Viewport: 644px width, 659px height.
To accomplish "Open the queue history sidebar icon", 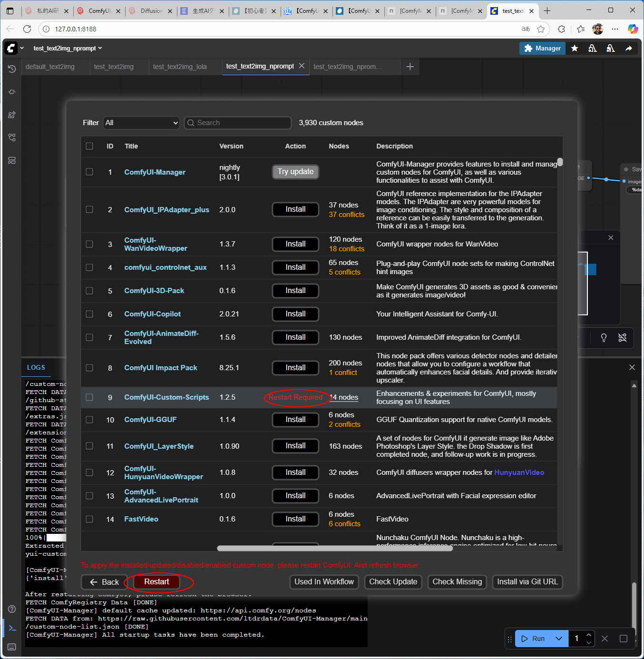I will coord(12,69).
